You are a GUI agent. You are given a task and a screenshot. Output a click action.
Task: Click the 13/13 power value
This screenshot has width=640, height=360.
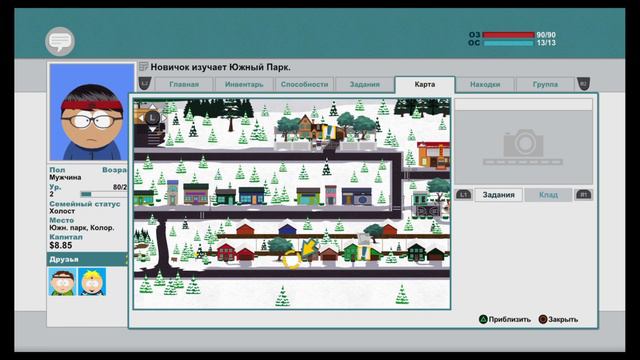pos(546,43)
